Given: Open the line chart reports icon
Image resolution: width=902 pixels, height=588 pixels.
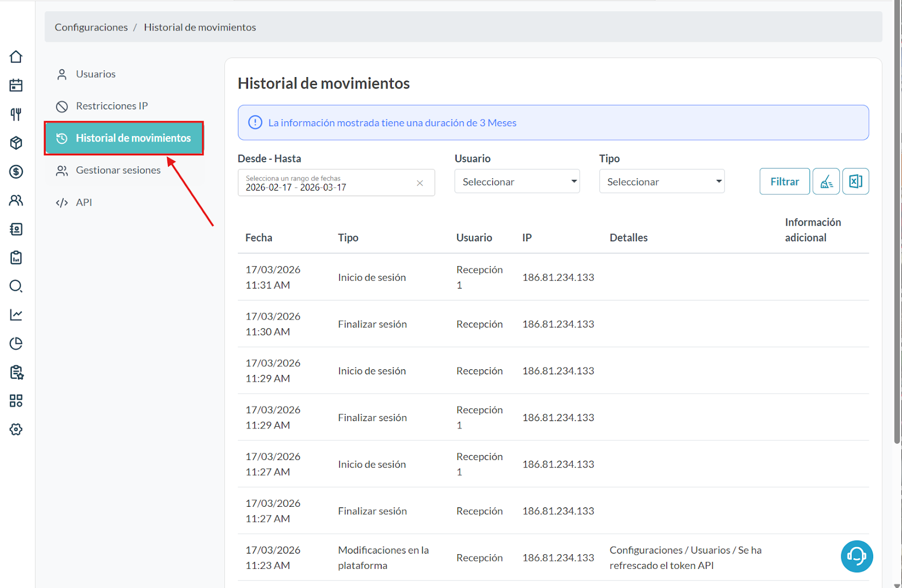Looking at the screenshot, I should (x=16, y=315).
